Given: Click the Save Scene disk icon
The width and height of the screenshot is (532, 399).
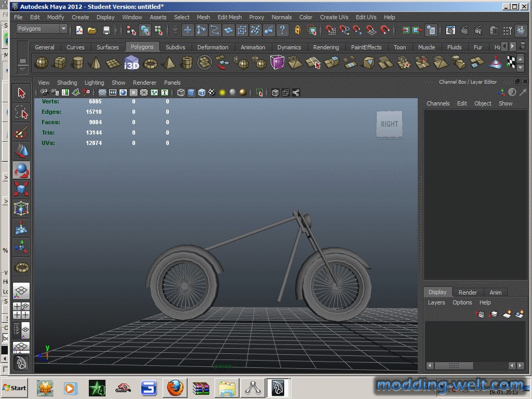Looking at the screenshot, I should pos(106,31).
